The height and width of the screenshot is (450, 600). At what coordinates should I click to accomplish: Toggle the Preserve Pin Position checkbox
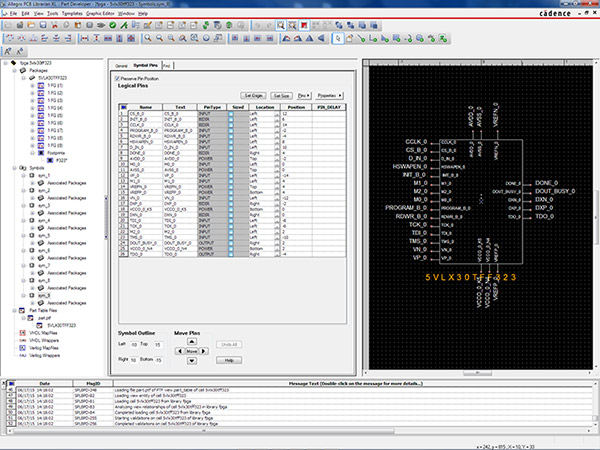(117, 78)
